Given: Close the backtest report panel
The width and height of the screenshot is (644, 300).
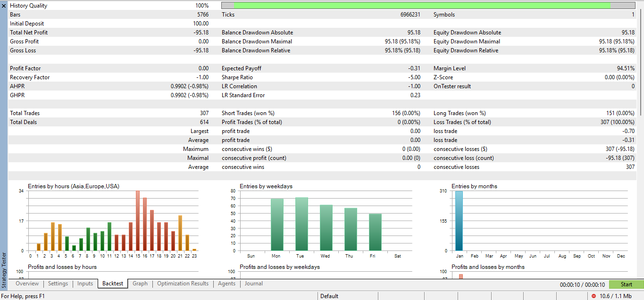Looking at the screenshot, I should coord(3,5).
